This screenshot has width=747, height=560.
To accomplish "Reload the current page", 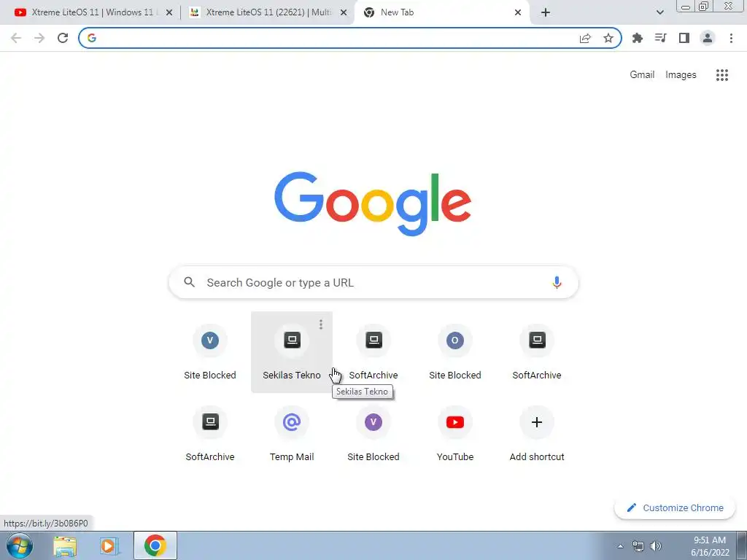I will (63, 38).
